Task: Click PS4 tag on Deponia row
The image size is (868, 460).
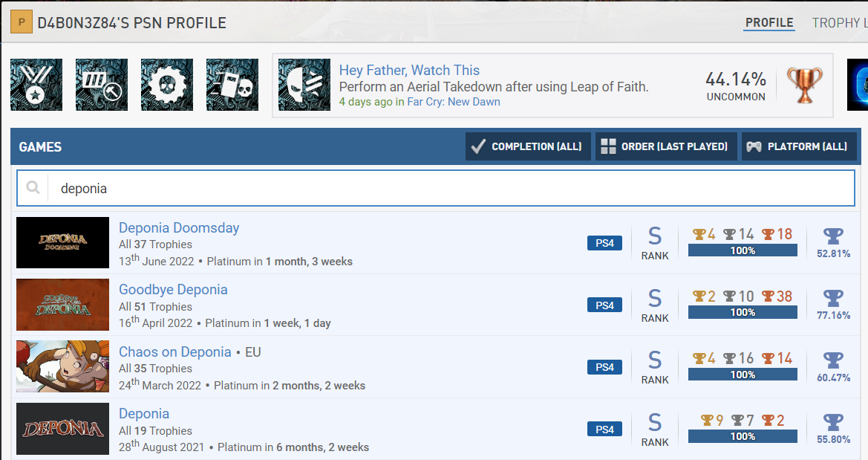Action: coord(604,429)
